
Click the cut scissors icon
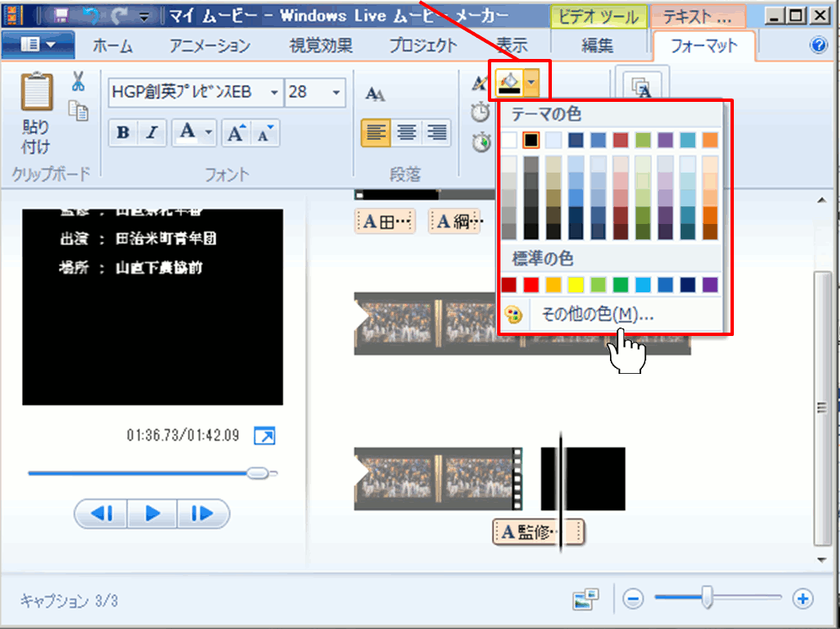pos(78,81)
